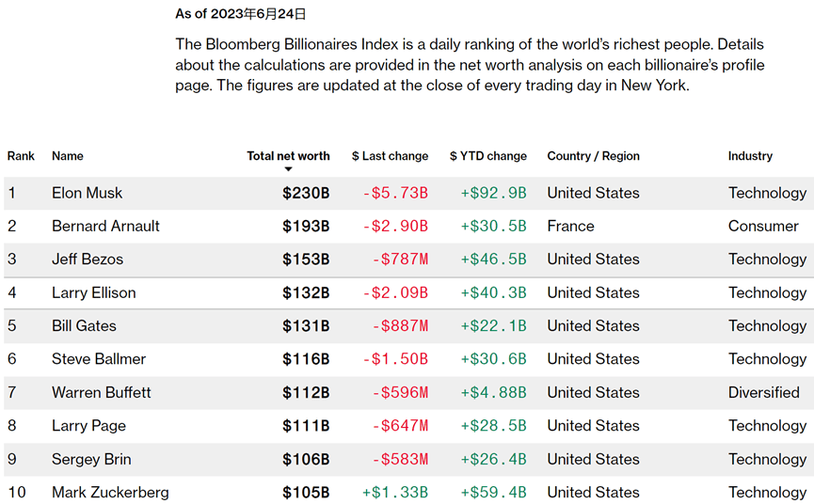The width and height of the screenshot is (814, 504).
Task: Click the Name column header
Action: (x=68, y=156)
